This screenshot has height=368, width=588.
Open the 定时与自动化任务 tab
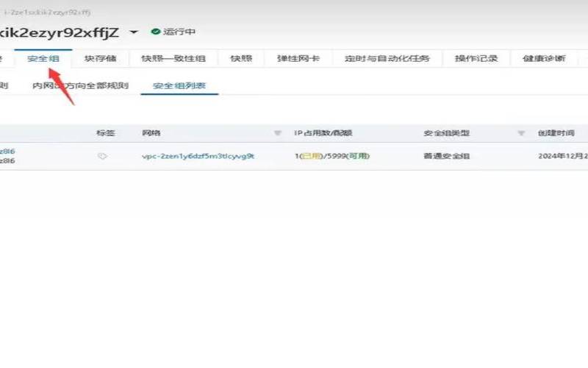[387, 59]
